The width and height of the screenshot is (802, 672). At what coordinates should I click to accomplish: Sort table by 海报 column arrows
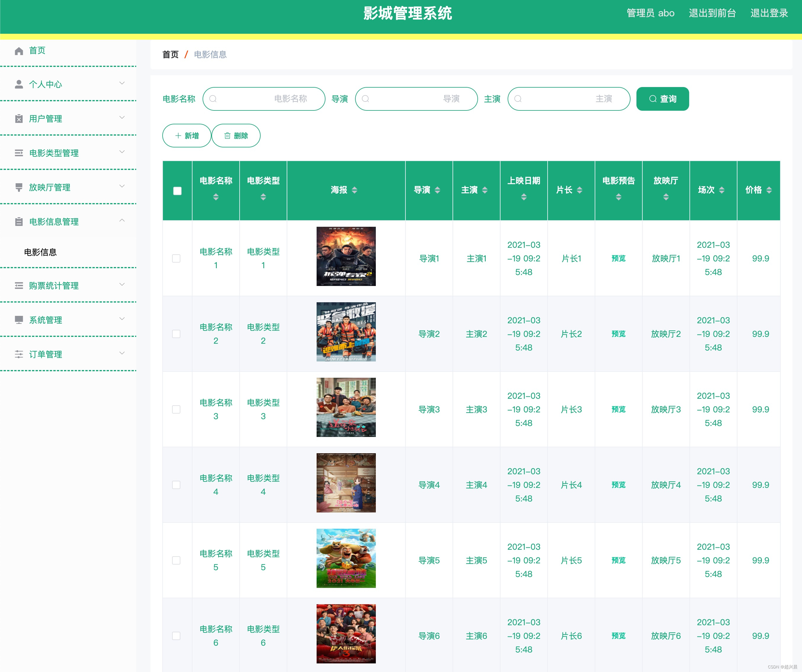click(355, 190)
